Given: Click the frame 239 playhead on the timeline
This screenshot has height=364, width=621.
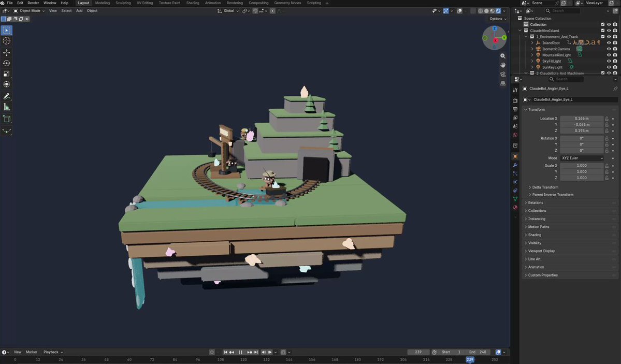Looking at the screenshot, I should click(x=470, y=360).
